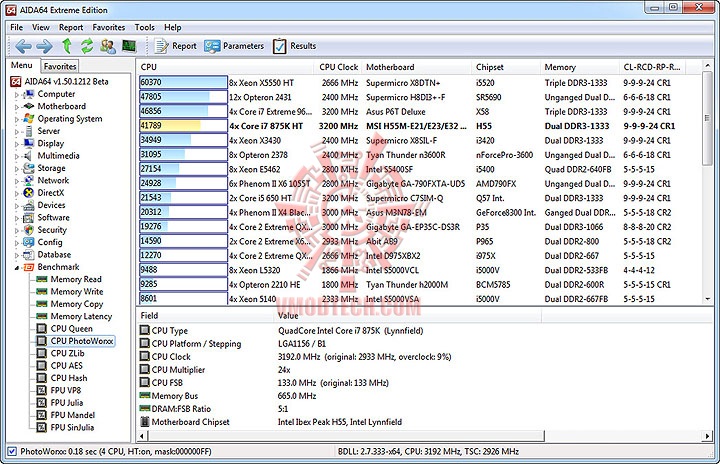
Task: Select the Security shield icon
Action: 28,230
